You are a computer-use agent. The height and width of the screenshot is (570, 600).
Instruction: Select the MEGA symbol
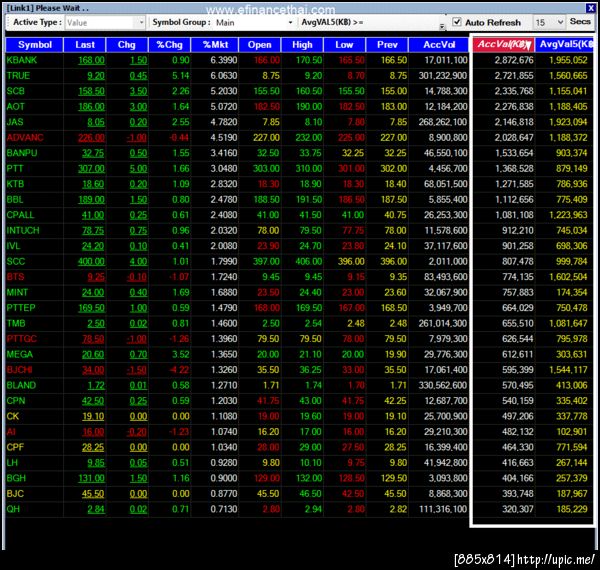(x=20, y=355)
